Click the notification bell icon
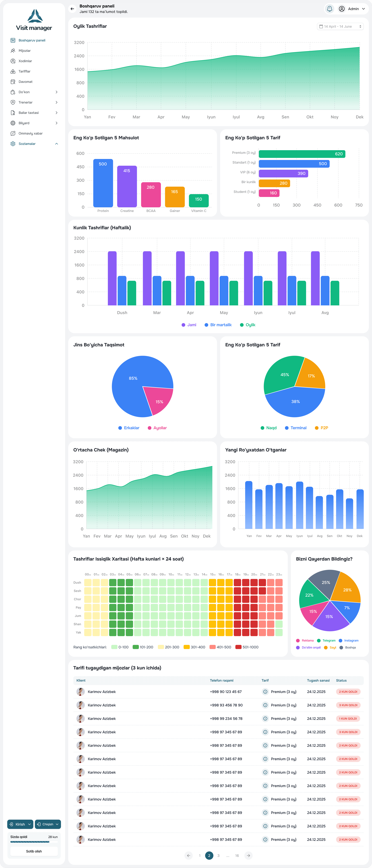 point(330,9)
